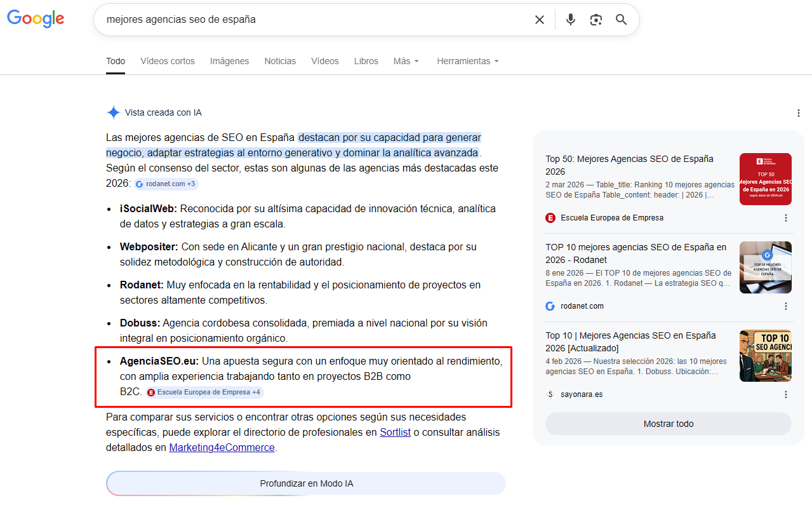This screenshot has width=812, height=505.
Task: Switch to Imágenes tab
Action: tap(229, 62)
